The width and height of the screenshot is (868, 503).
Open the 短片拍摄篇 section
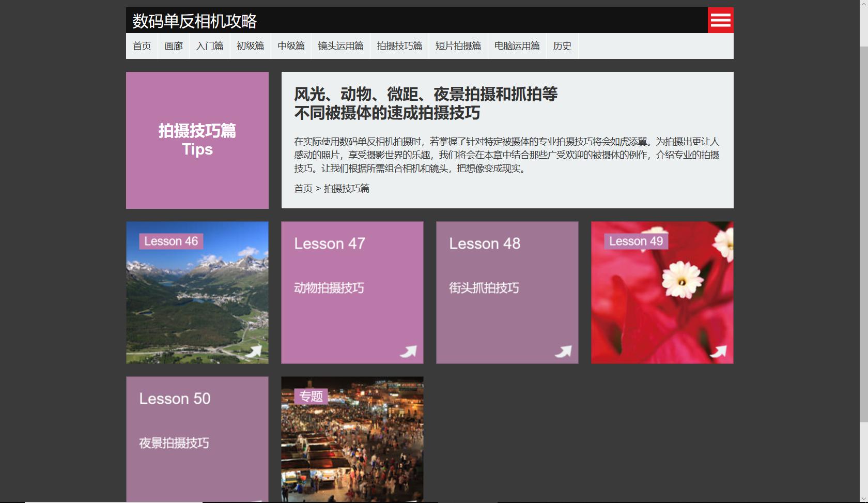point(458,46)
